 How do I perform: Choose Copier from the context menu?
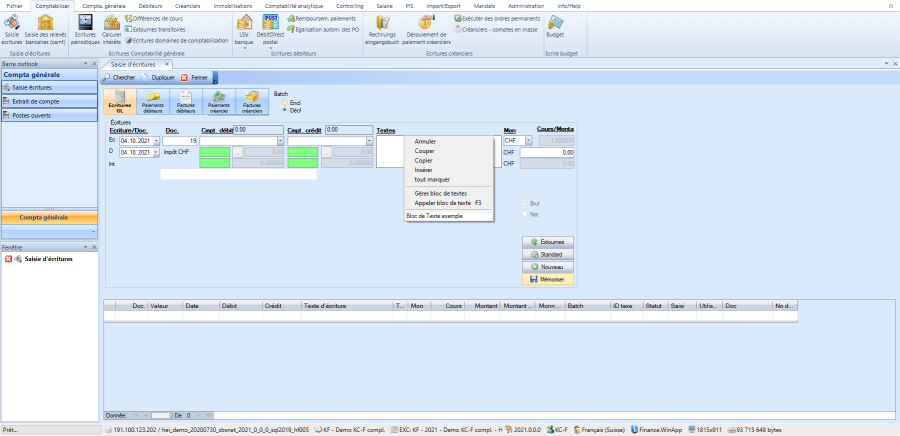[x=423, y=160]
